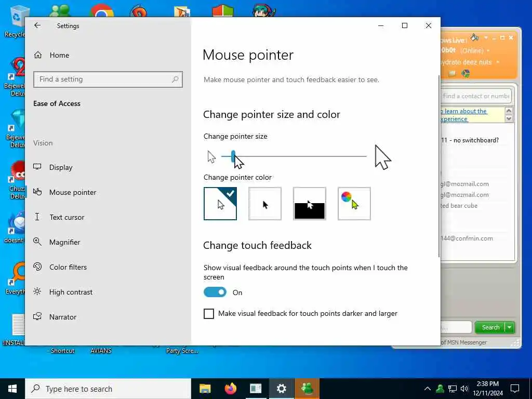
Task: Click the Settings gear taskbar icon
Action: click(x=281, y=389)
